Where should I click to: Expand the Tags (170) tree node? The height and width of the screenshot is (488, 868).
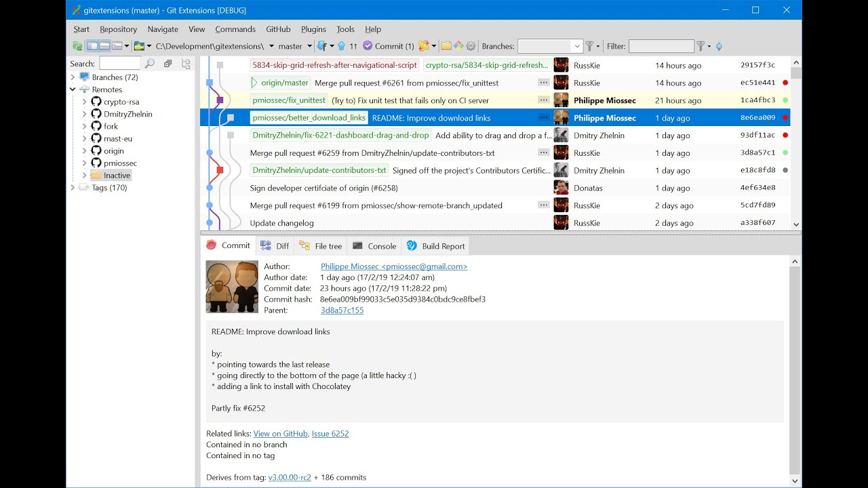pyautogui.click(x=73, y=188)
